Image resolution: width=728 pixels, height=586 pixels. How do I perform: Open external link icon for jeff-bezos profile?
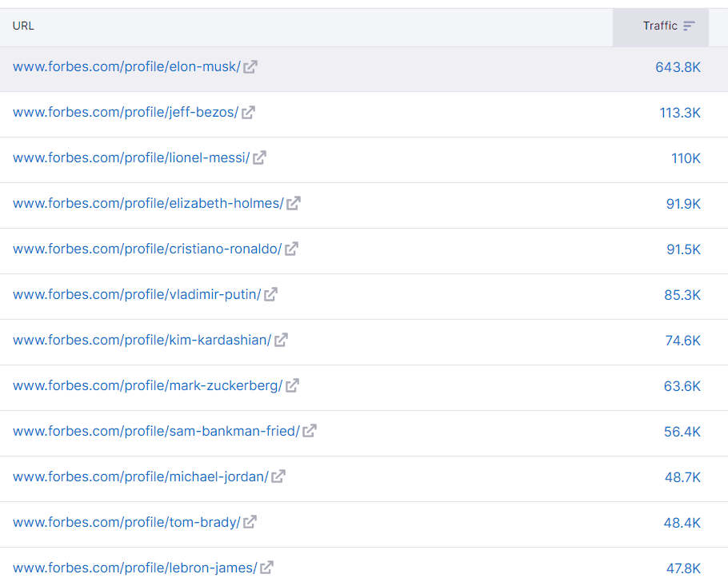pyautogui.click(x=249, y=113)
